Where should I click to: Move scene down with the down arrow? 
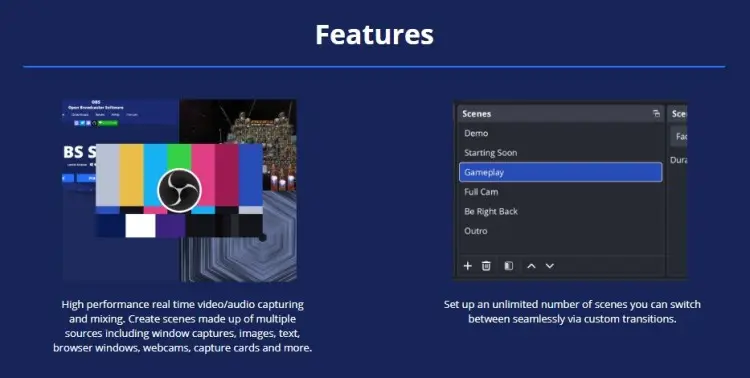[x=550, y=266]
